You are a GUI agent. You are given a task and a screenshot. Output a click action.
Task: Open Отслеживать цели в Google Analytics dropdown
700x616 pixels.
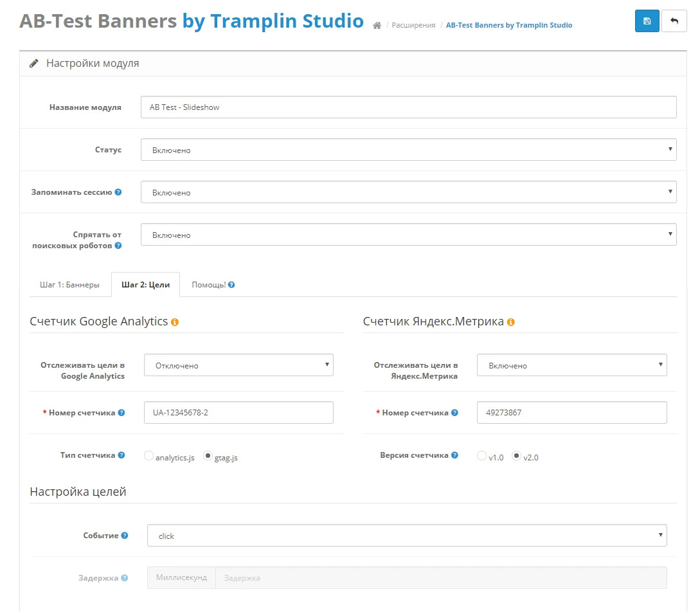238,365
